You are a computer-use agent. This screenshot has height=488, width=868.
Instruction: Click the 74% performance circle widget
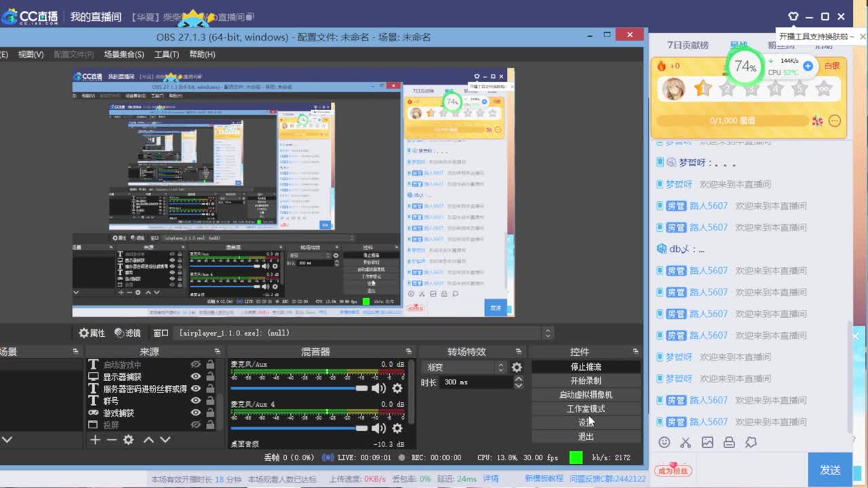tap(745, 66)
